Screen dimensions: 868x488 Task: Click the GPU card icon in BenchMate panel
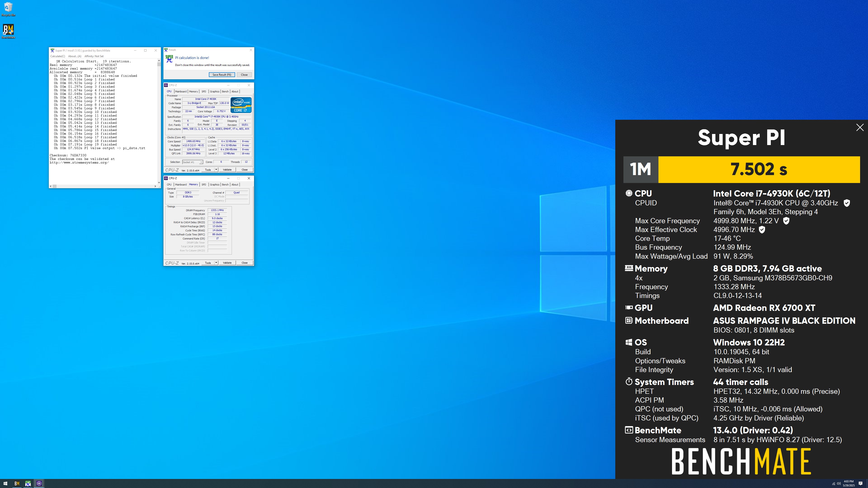click(x=629, y=307)
